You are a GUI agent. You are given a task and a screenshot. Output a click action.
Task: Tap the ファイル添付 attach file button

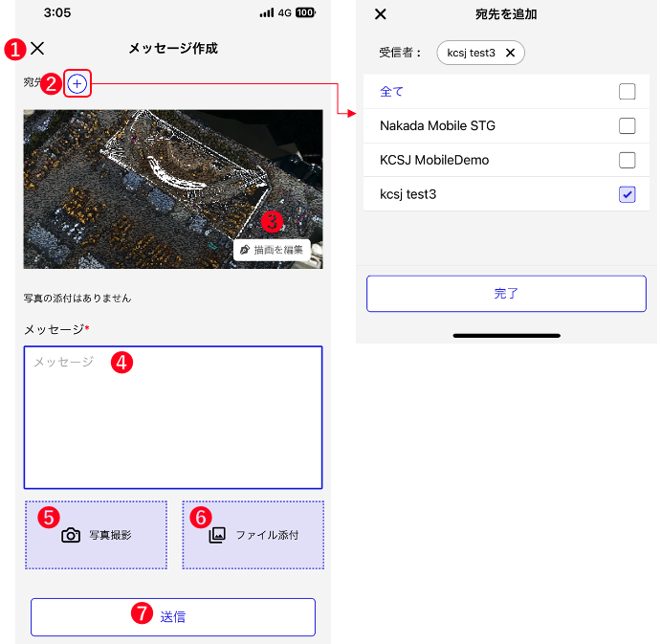click(x=253, y=535)
